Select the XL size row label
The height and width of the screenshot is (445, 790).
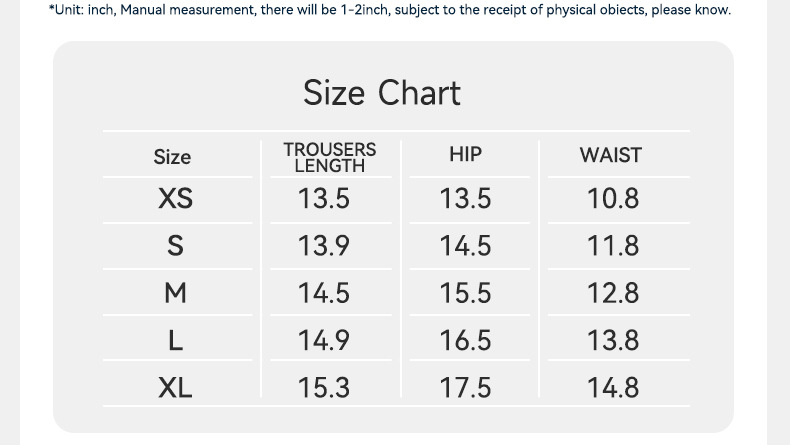pos(175,388)
